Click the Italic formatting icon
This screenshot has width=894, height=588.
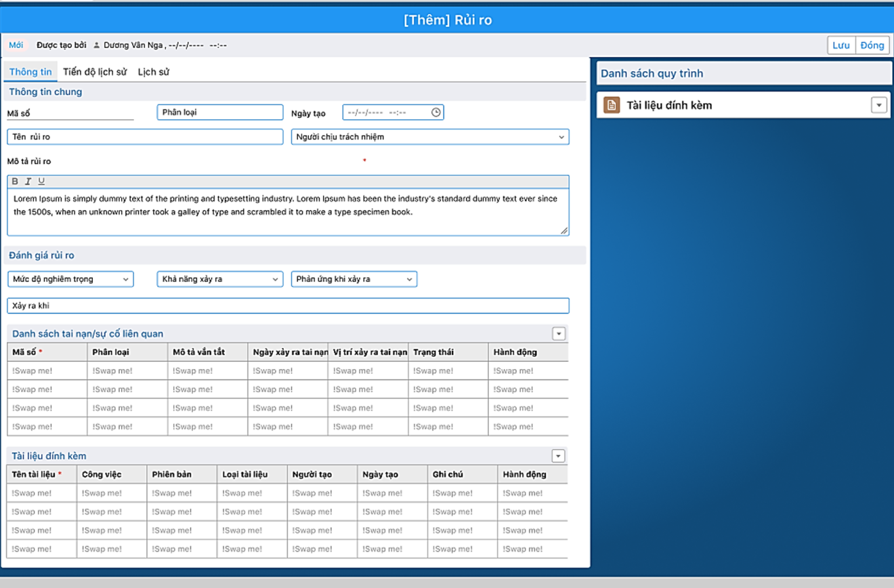28,182
